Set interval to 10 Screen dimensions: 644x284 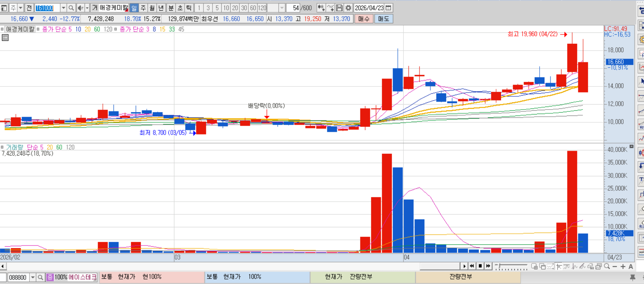coord(226,8)
